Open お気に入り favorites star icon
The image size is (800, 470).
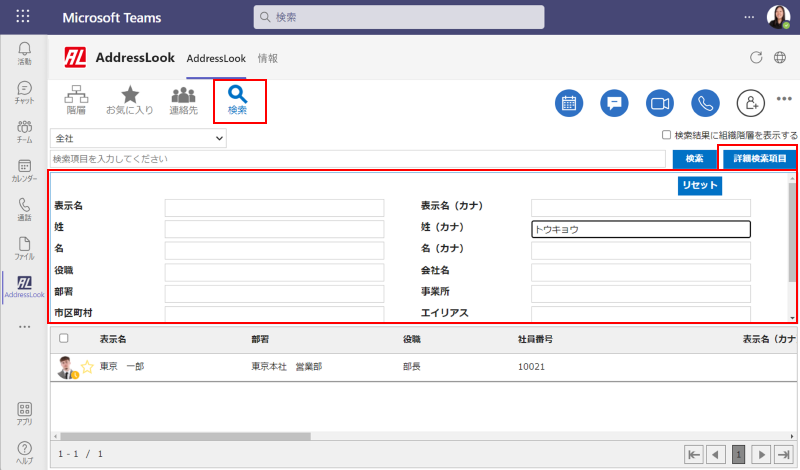coord(130,101)
